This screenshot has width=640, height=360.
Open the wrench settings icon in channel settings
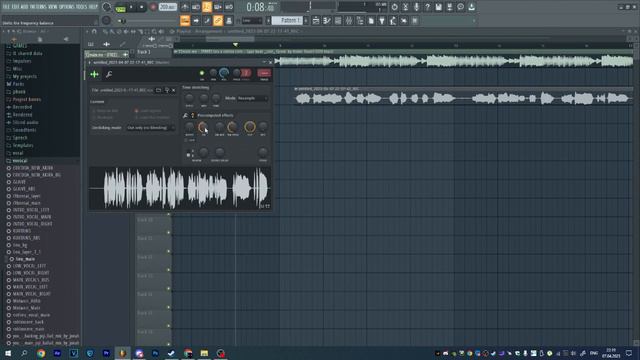[x=109, y=74]
